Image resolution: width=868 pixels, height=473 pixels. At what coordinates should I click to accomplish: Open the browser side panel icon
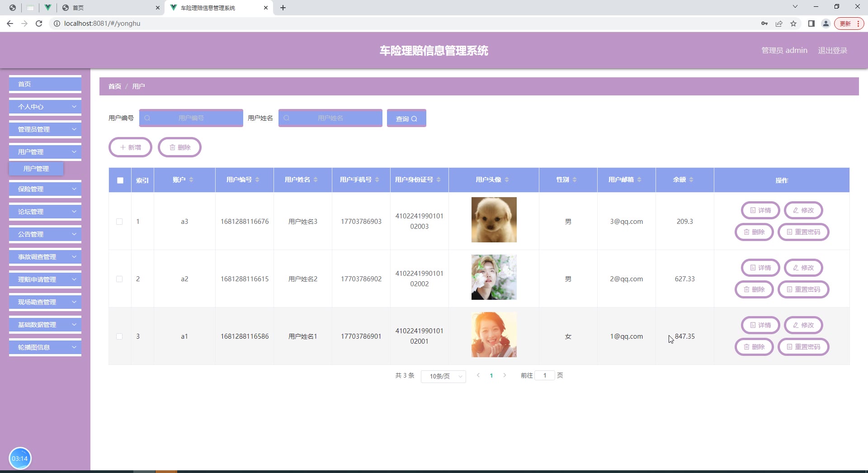click(x=811, y=24)
